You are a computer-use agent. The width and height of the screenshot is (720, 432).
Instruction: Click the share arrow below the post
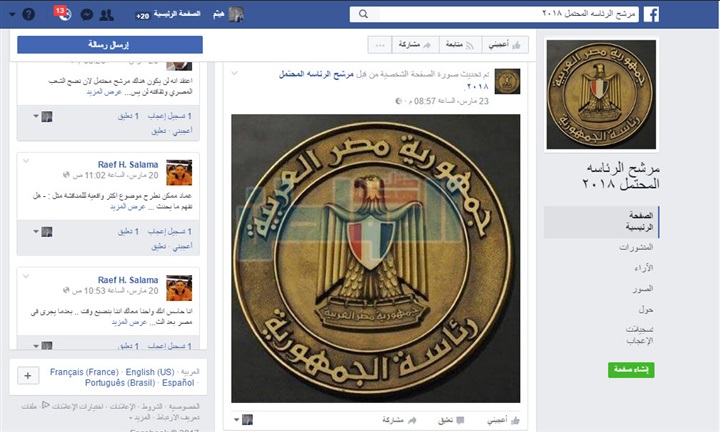point(399,420)
